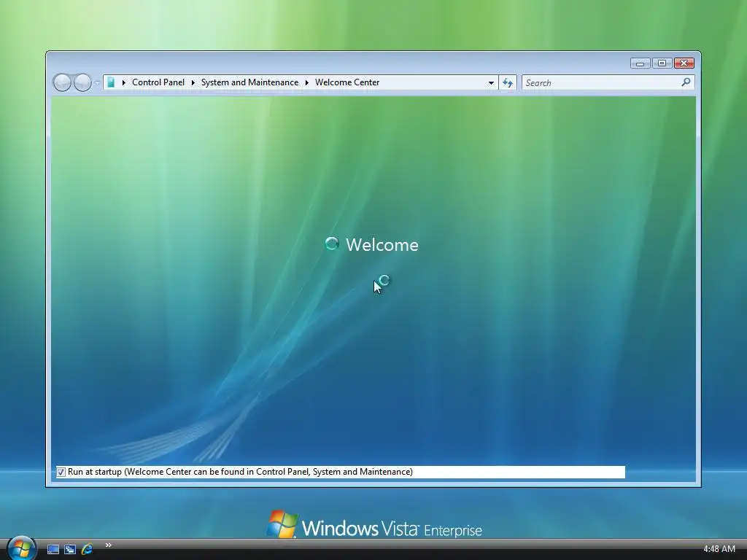Screen dimensions: 747x560
Task: Go to System and Maintenance breadcrumb
Action: click(x=249, y=82)
